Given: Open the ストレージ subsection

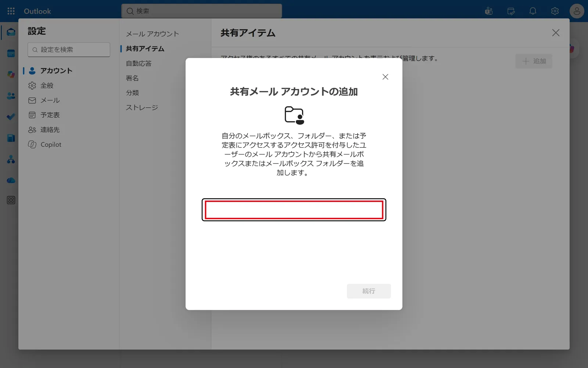Looking at the screenshot, I should tap(142, 107).
